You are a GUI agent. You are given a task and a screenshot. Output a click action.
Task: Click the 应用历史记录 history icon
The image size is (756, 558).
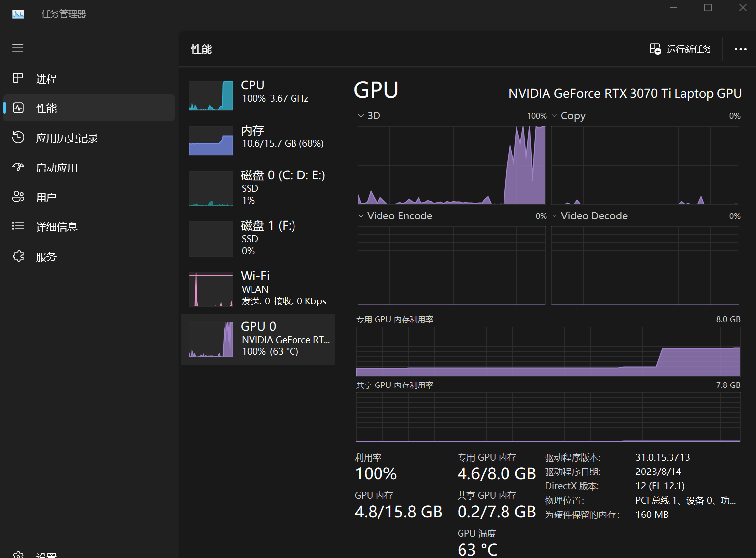18,138
